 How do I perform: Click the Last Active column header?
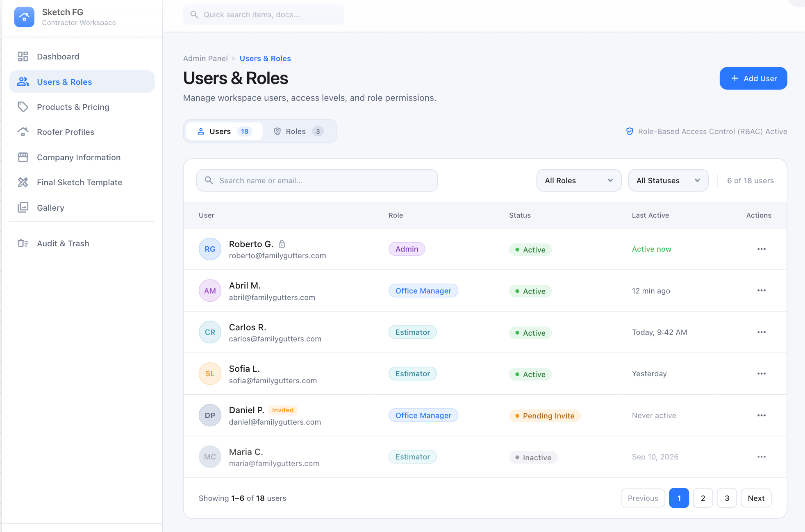650,215
